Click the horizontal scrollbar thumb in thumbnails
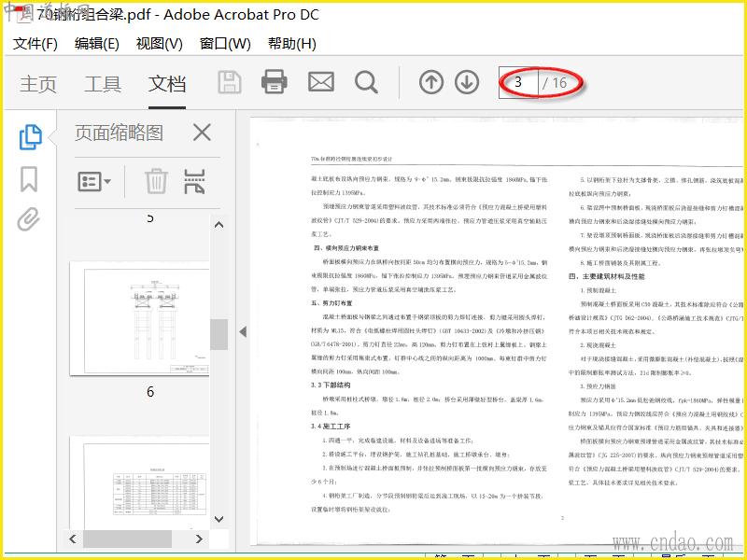Image resolution: width=747 pixels, height=560 pixels. 127,539
